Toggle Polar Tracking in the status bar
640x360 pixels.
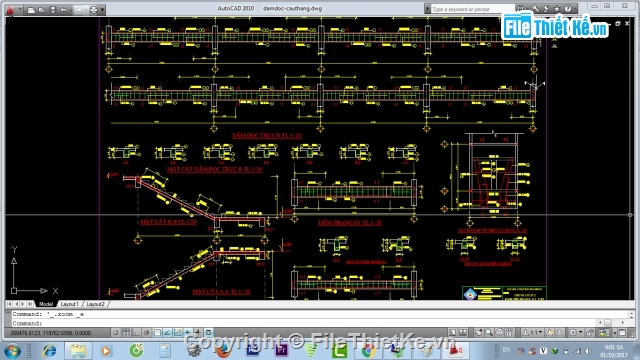[146, 333]
